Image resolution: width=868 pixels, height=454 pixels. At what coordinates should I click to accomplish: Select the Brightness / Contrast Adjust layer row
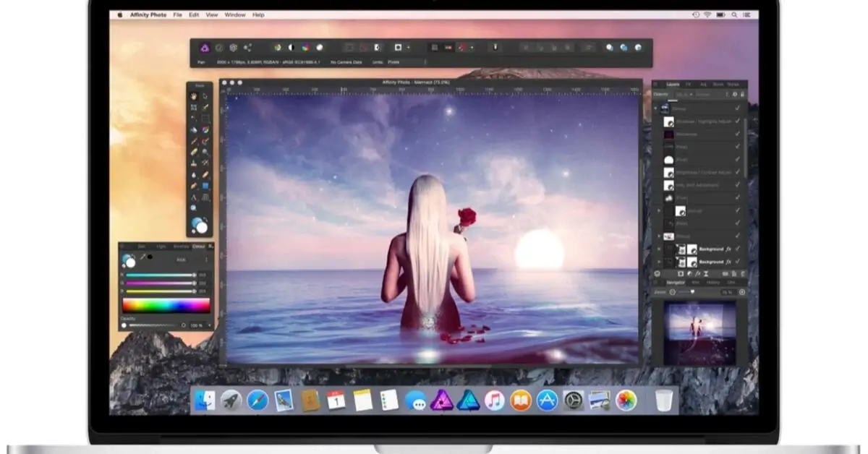click(x=699, y=172)
